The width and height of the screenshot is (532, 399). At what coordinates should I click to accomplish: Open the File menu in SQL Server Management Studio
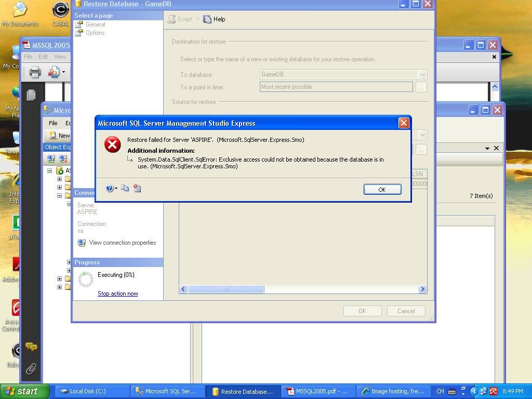[x=53, y=123]
